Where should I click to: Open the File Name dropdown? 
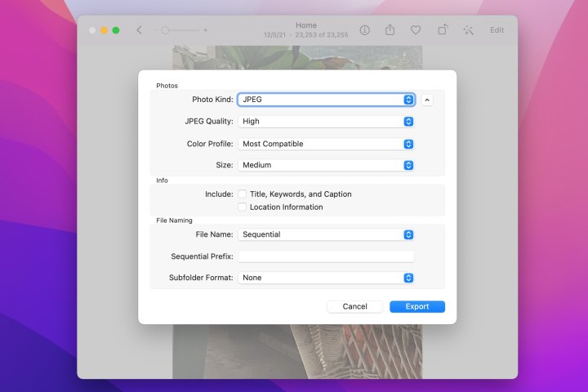click(x=326, y=234)
